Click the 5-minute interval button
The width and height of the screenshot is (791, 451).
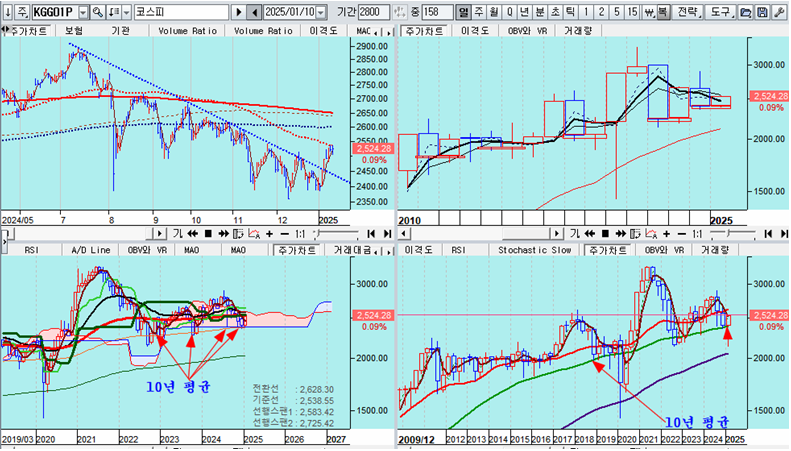(x=616, y=12)
